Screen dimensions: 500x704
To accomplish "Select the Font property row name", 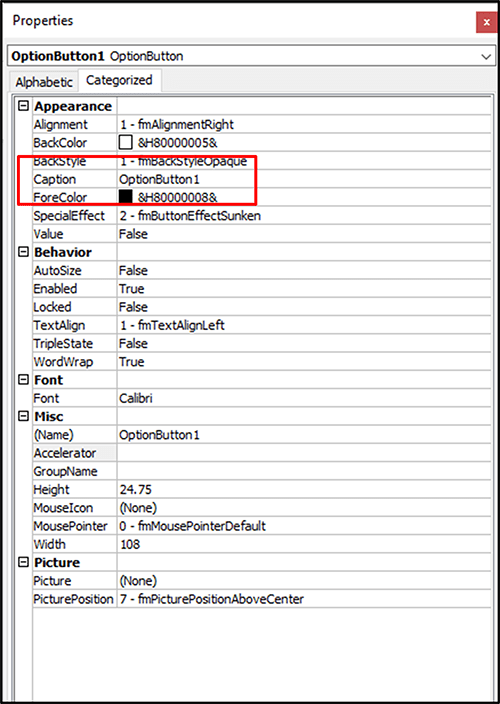I will (46, 398).
